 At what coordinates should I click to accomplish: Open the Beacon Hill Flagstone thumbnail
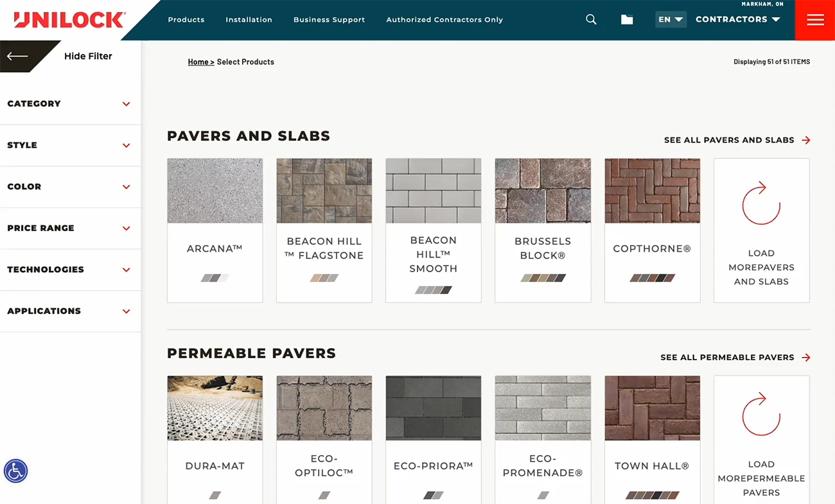pos(324,191)
